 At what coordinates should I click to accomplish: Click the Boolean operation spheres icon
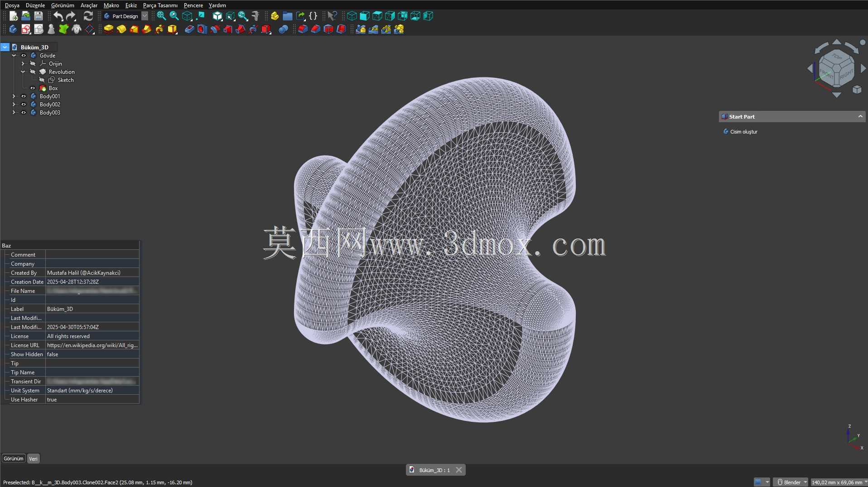click(x=283, y=29)
